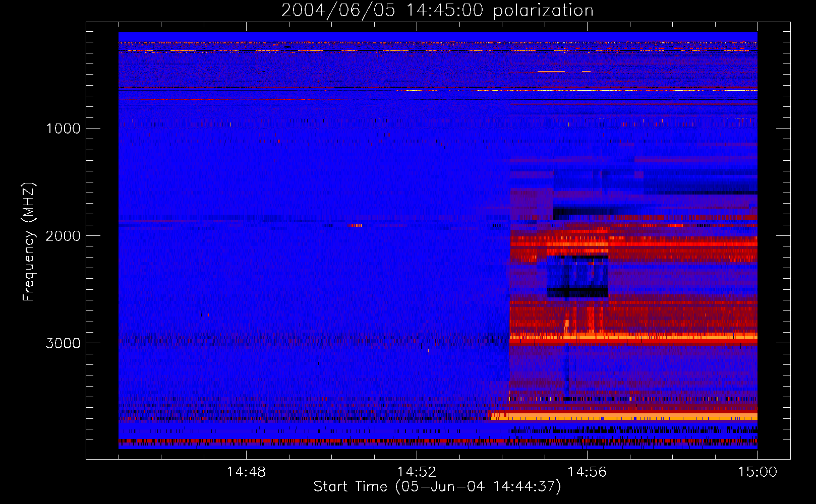Click the 'Start Time (05-Jun-04 14:44:37)' label
This screenshot has height=504, width=816.
437,487
